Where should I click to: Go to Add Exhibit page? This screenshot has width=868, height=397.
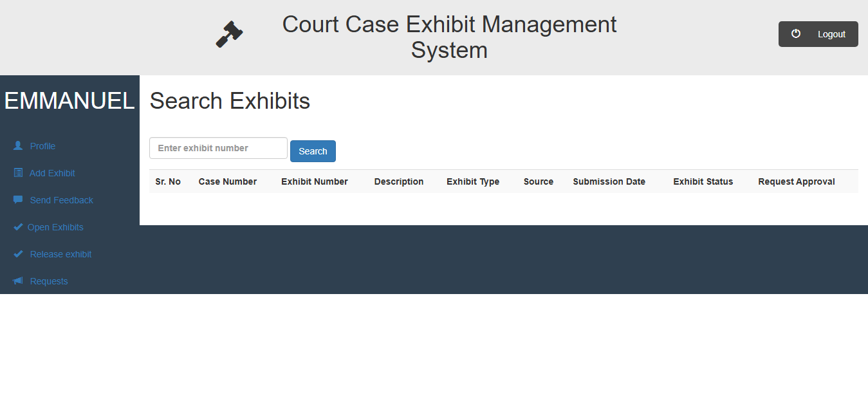coord(52,173)
